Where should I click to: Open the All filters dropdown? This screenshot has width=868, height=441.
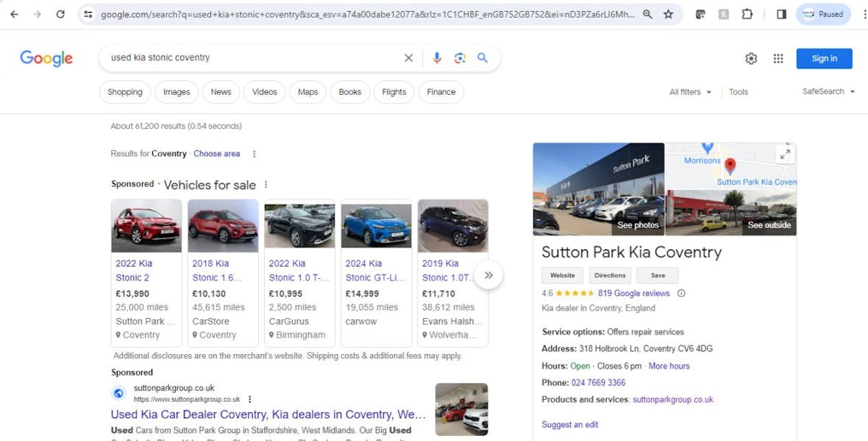tap(689, 91)
